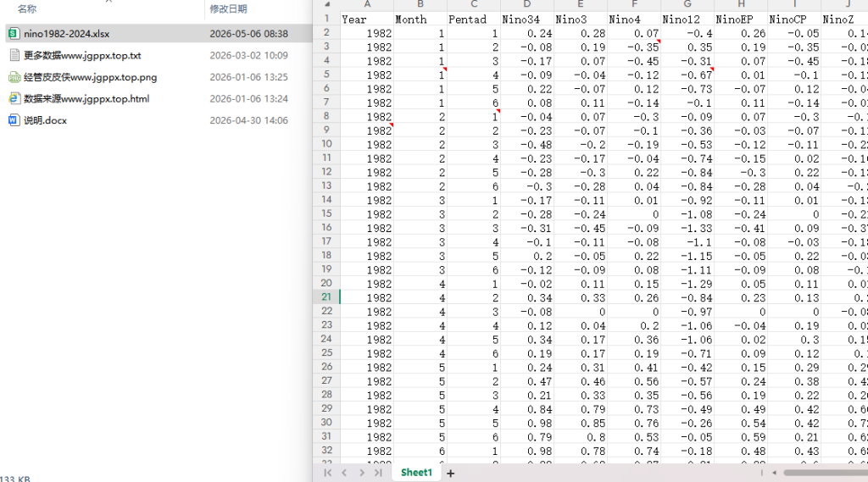Screen dimensions: 868x482
Task: Click date 2026-05-06 08:38 in file list
Action: 248,34
